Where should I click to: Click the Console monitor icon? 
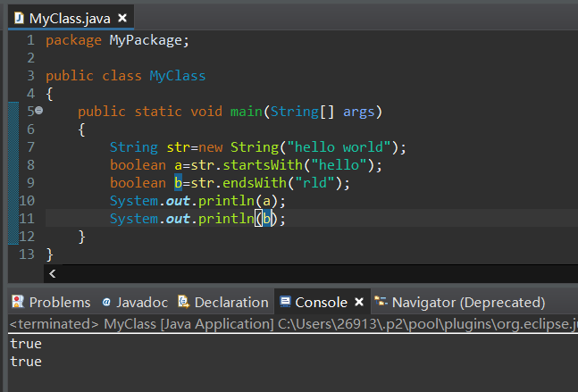tap(285, 302)
